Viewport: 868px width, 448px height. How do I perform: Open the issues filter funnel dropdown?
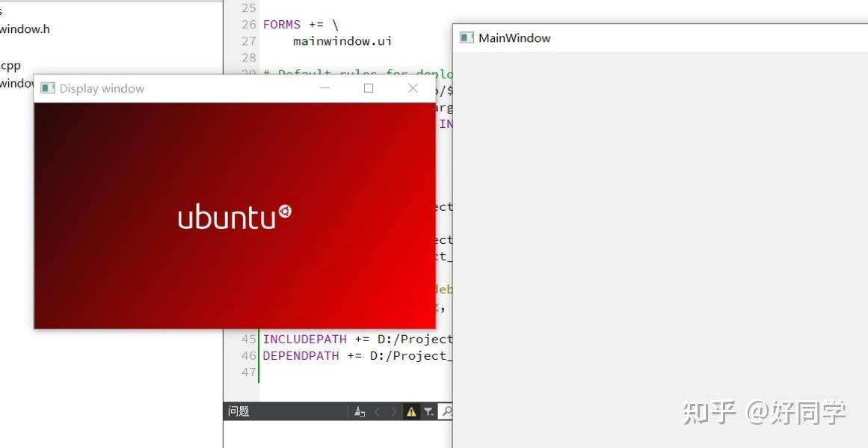coord(428,411)
